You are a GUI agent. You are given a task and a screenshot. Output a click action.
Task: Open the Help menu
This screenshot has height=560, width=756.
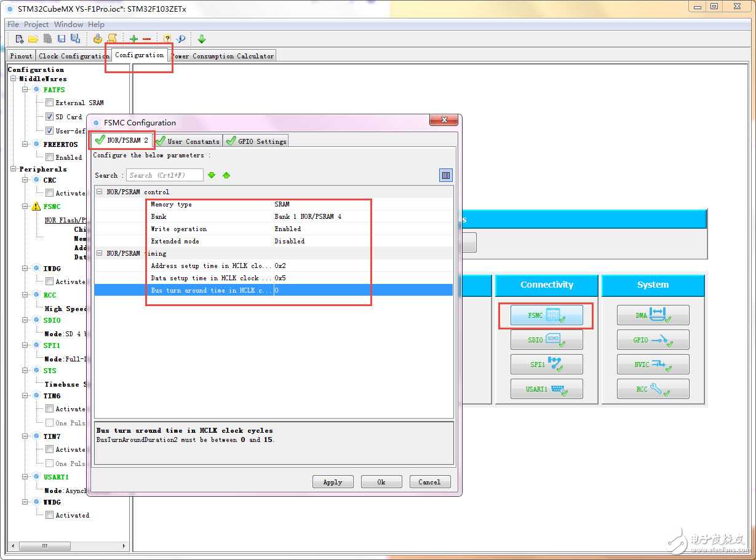click(96, 25)
